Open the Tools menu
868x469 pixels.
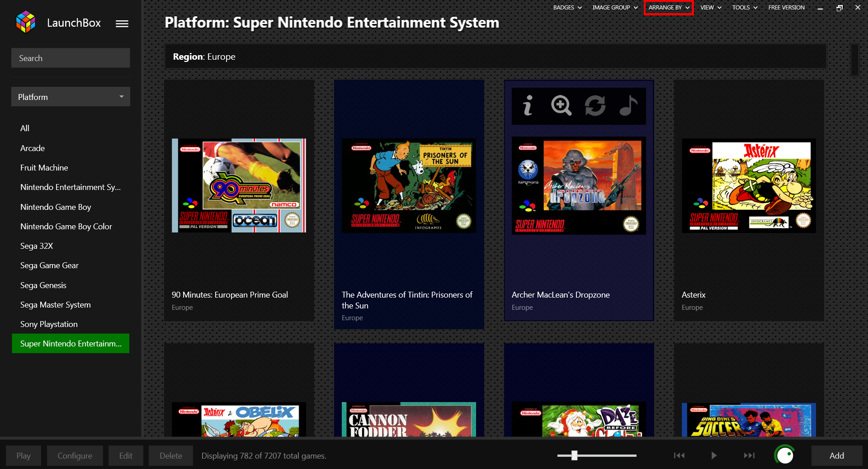point(745,7)
